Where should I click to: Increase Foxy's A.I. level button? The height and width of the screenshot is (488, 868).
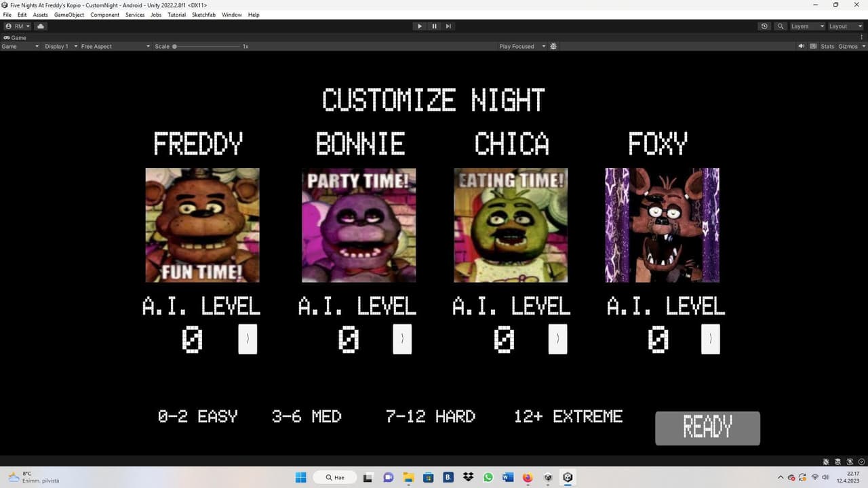click(x=710, y=339)
